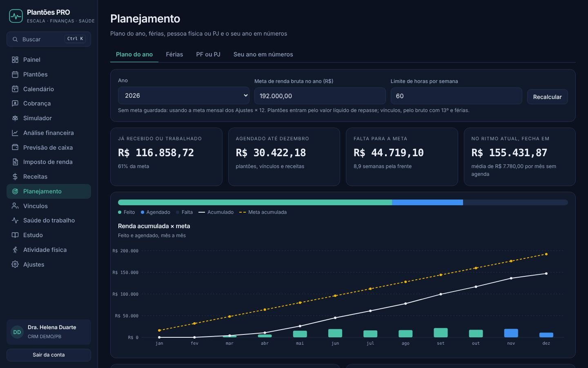Click the Estudo book icon
588x368 pixels.
point(15,235)
